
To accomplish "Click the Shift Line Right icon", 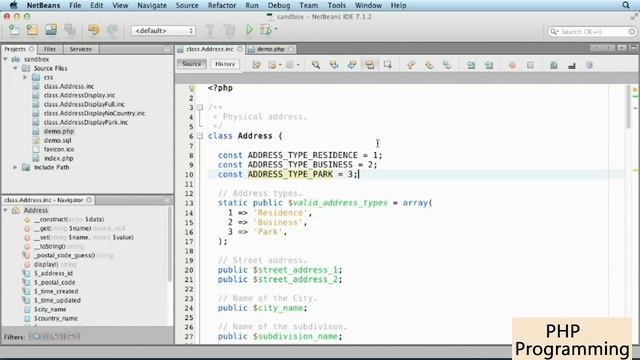I will click(489, 65).
